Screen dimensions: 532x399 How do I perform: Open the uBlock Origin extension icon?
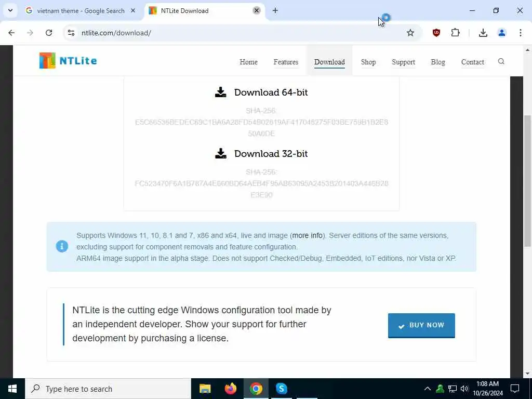point(436,33)
